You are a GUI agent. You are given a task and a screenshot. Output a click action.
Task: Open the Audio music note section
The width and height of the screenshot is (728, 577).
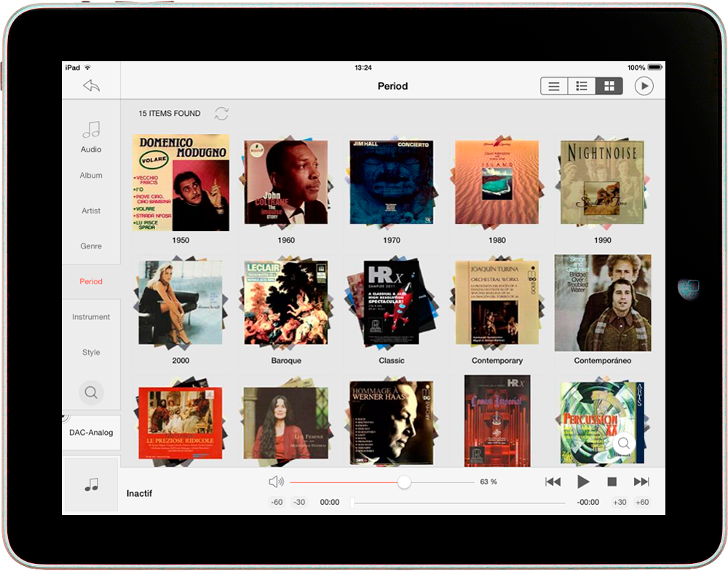coord(91,136)
